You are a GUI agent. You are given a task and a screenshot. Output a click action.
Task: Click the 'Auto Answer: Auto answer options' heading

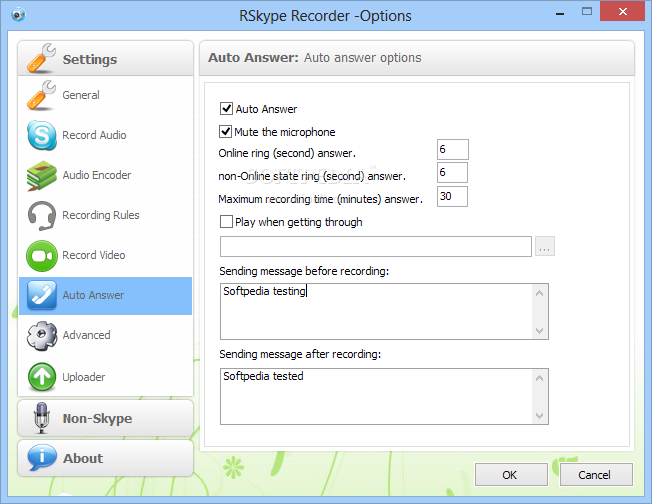[315, 58]
